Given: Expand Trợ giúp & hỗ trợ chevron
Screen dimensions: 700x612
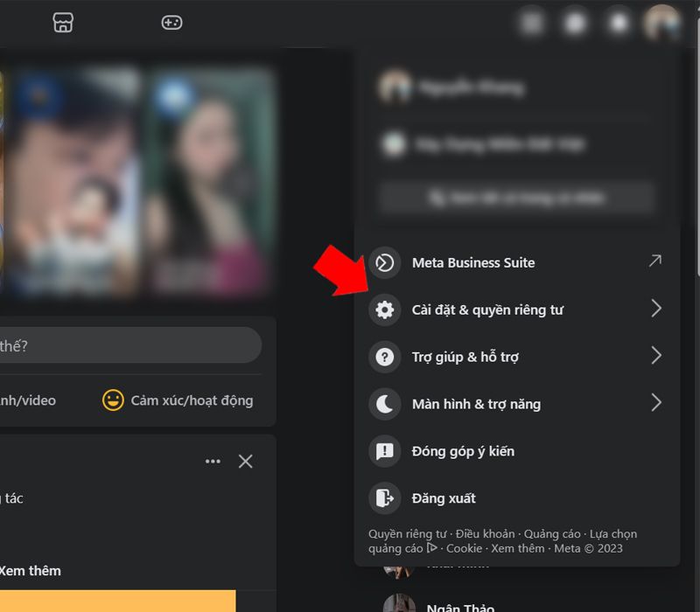Looking at the screenshot, I should (656, 356).
